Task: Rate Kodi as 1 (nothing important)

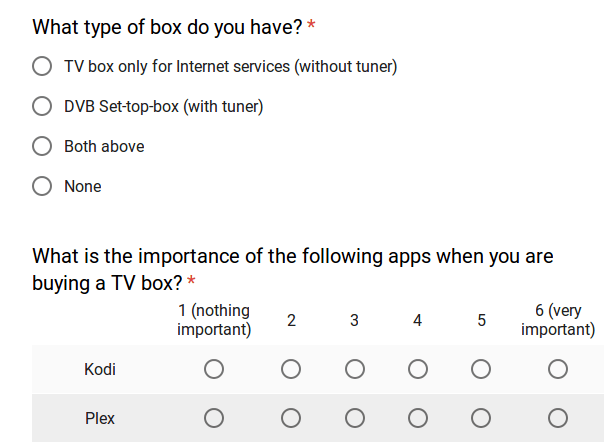Action: coord(214,369)
